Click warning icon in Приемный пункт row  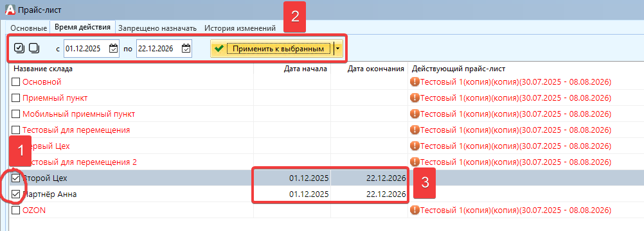click(415, 98)
